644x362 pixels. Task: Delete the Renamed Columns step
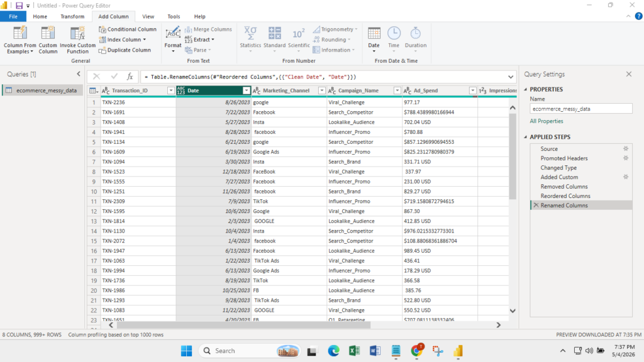coord(536,206)
